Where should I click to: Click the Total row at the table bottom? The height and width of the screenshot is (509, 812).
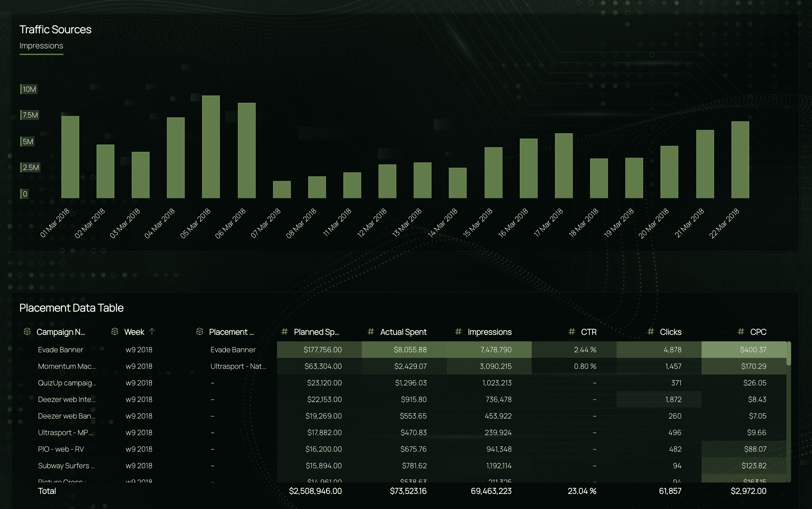47,491
